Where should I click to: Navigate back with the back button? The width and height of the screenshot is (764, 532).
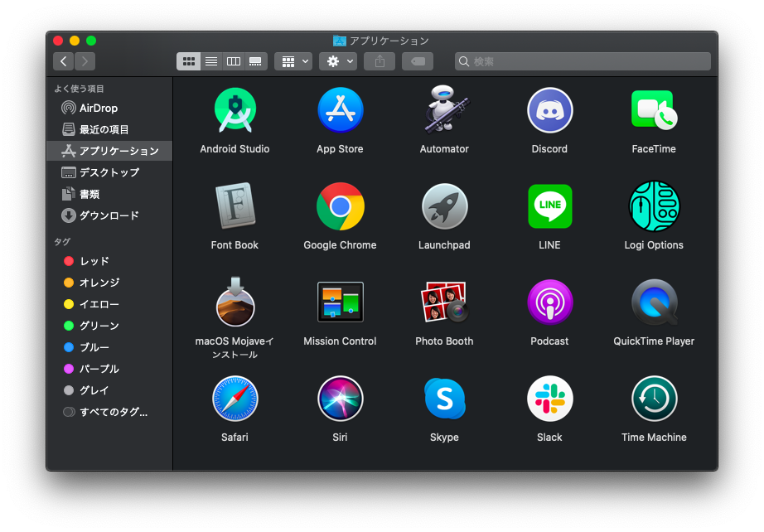coord(63,60)
